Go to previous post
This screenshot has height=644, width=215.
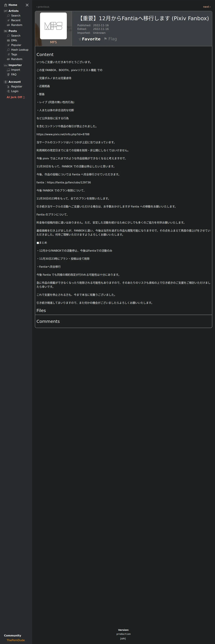click(43, 7)
